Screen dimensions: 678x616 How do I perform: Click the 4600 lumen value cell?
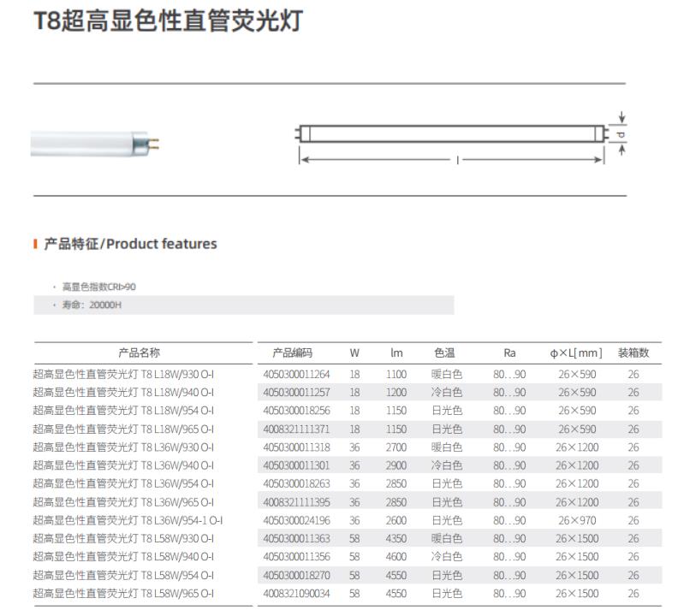tap(396, 557)
